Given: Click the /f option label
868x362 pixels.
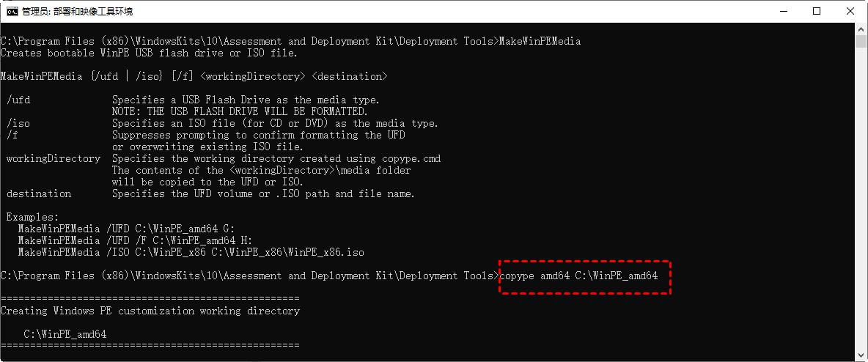Looking at the screenshot, I should (12, 136).
